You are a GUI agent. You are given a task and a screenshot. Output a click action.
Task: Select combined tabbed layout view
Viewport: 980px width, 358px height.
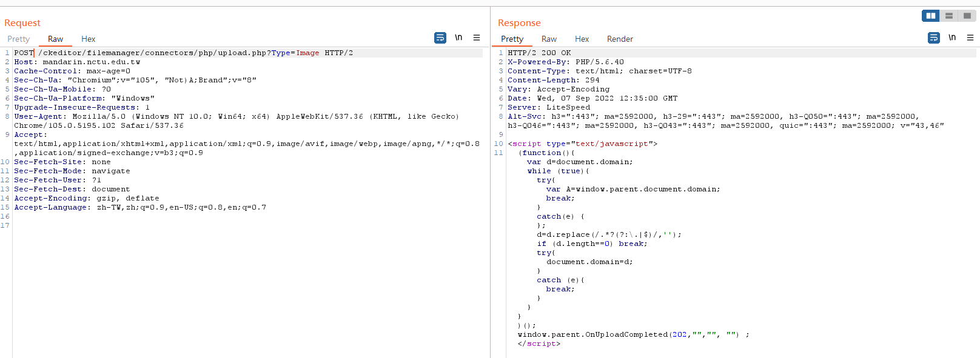click(967, 16)
